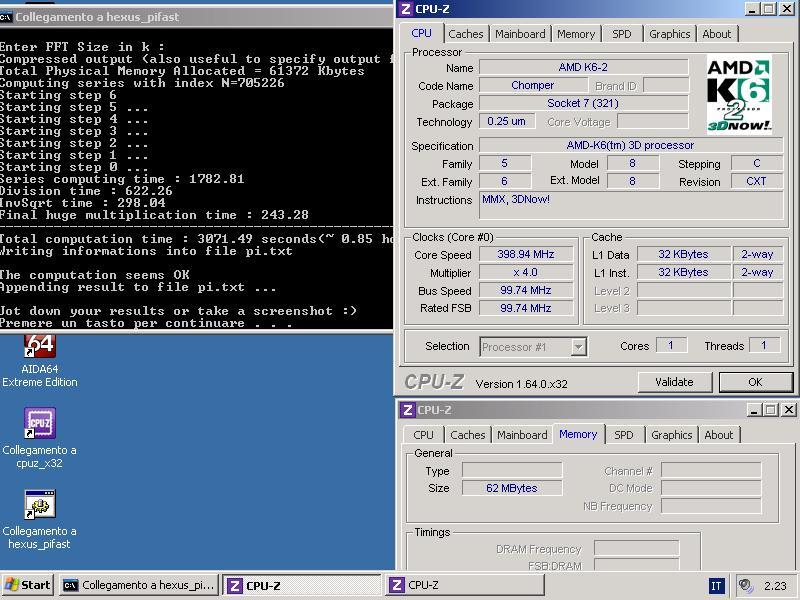Switch to the Caches tab in upper CPU-Z

point(466,34)
